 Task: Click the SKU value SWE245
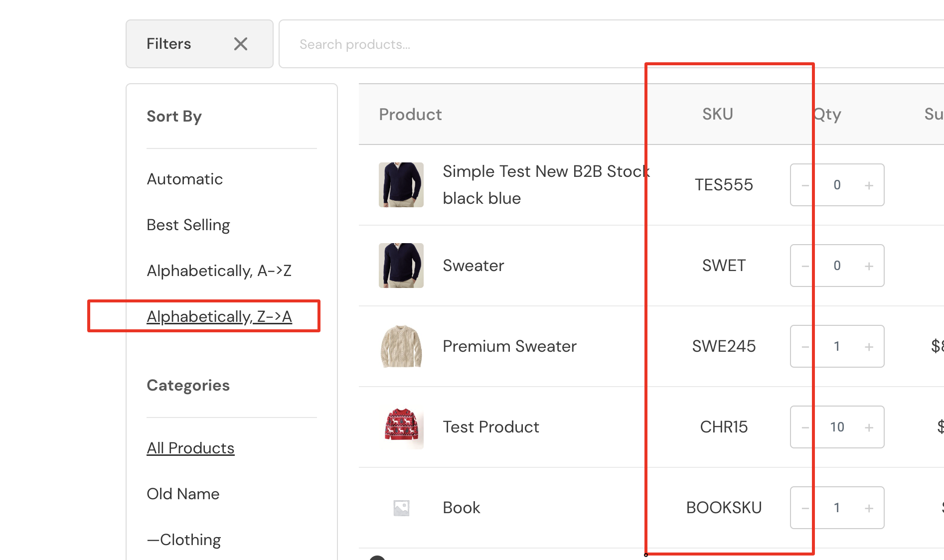click(x=724, y=346)
